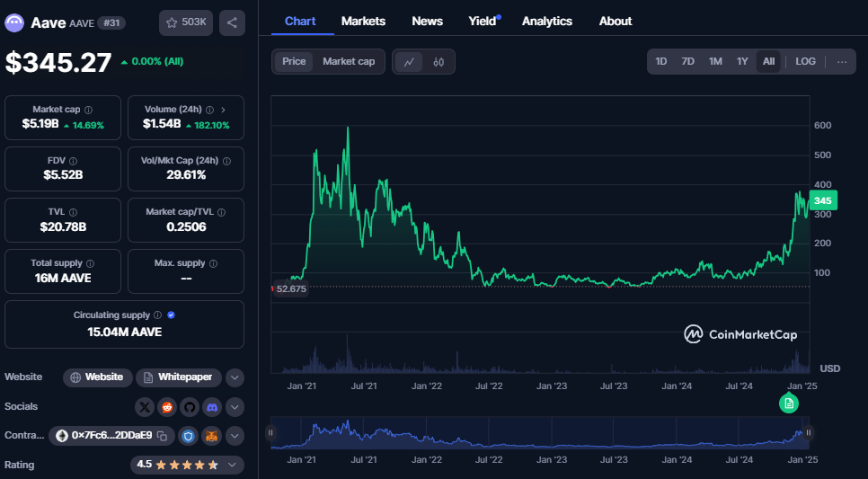The image size is (868, 479).
Task: Open the Discord social icon
Action: (212, 408)
